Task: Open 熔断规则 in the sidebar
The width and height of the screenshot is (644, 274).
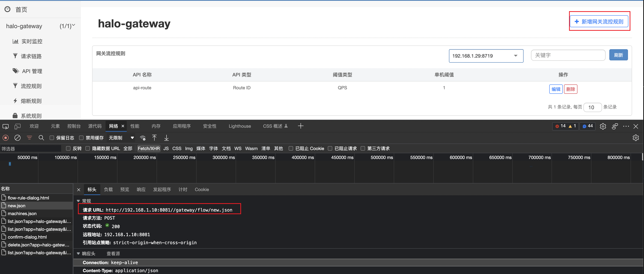Action: click(x=31, y=101)
